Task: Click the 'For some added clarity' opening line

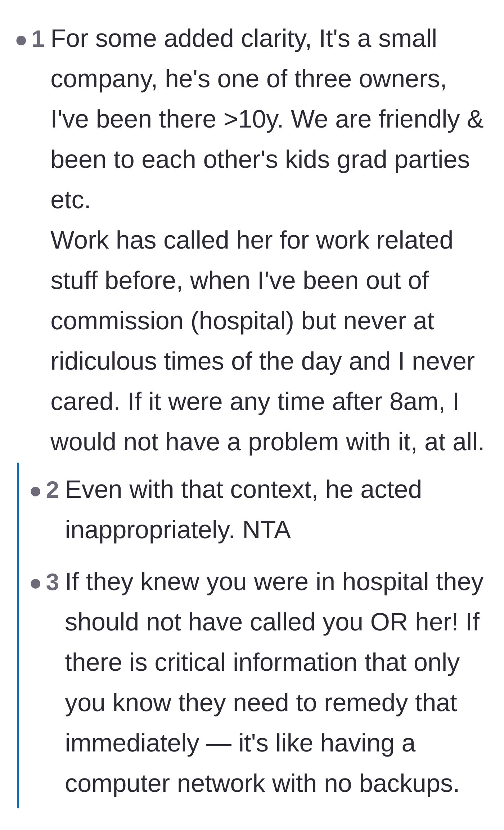Action: (181, 39)
